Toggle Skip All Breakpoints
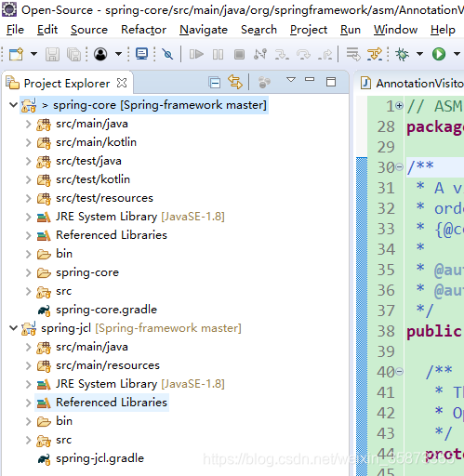Screen dimensions: 464x476 167,54
